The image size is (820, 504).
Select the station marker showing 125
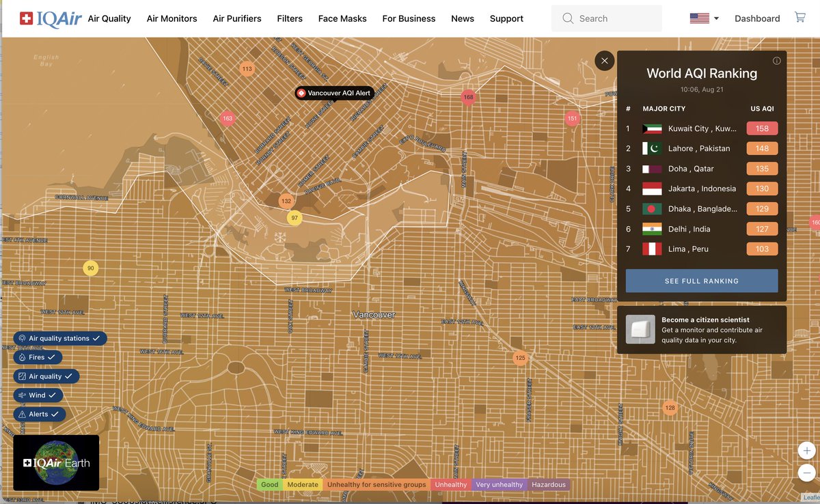520,358
